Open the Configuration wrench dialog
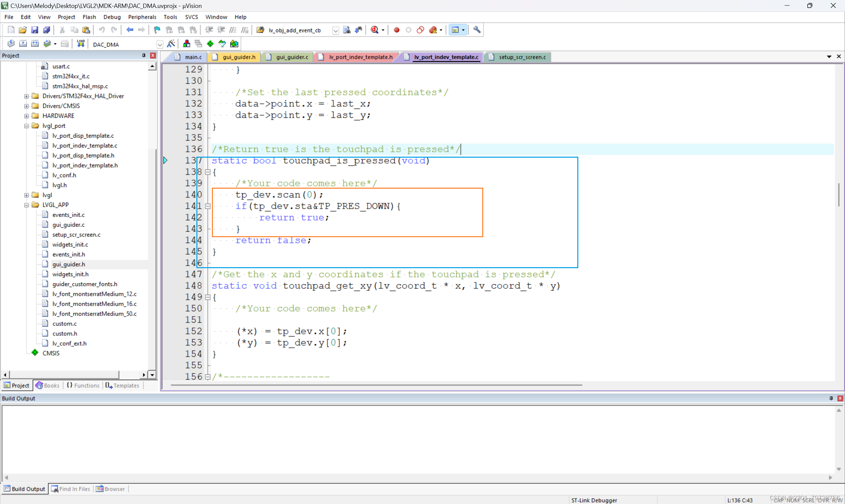The width and height of the screenshot is (845, 504). click(476, 30)
